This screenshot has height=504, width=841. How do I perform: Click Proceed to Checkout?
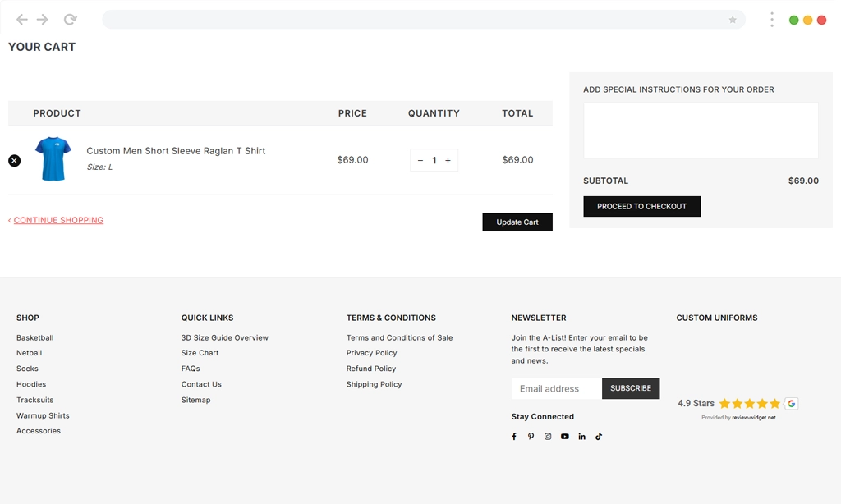click(x=641, y=206)
